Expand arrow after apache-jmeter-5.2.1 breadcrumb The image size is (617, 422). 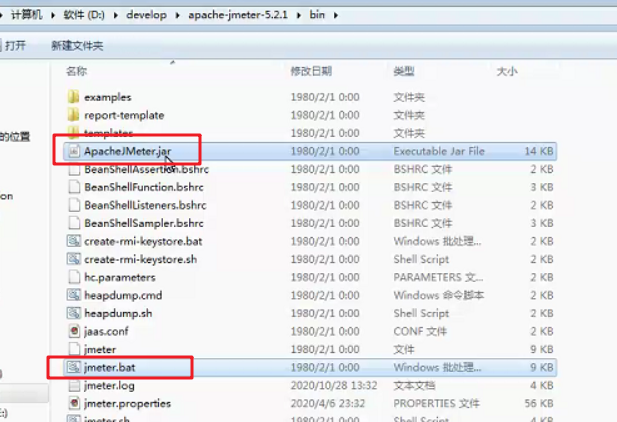299,15
